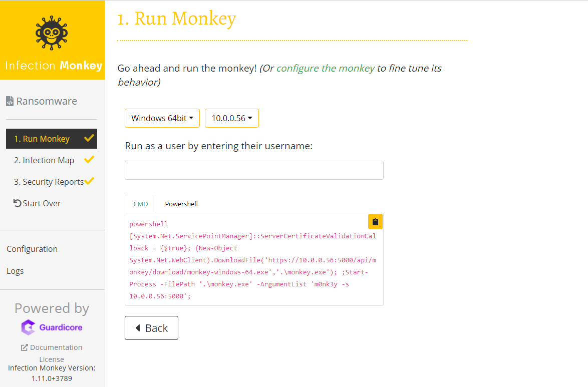Open the Windows 64bit OS dropdown

tap(162, 118)
